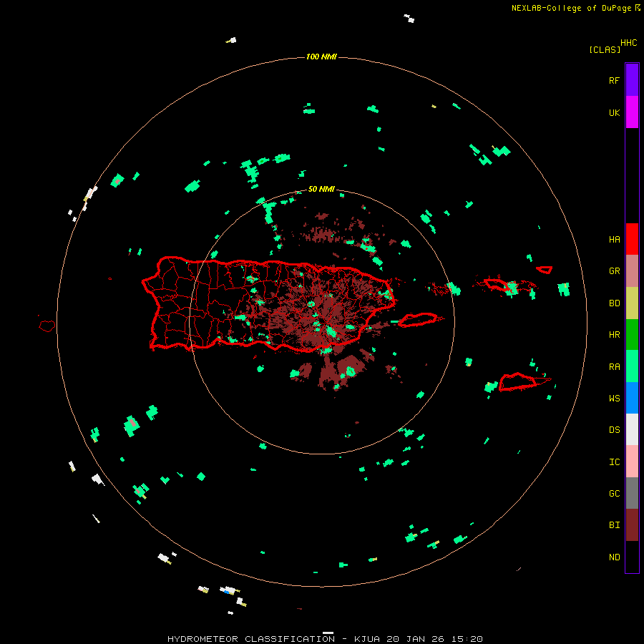This screenshot has height=644, width=644.
Task: Click the 50 NMI range ring label
Action: tap(321, 189)
